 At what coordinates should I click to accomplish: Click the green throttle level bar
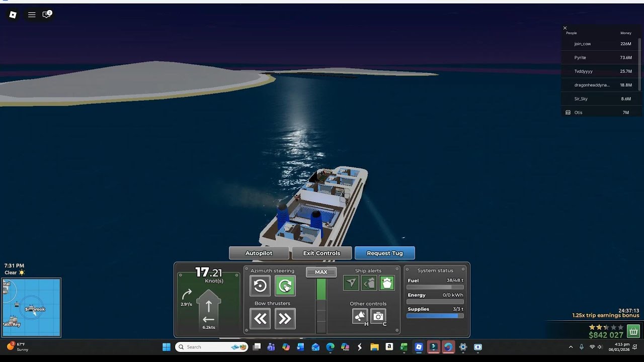[321, 290]
